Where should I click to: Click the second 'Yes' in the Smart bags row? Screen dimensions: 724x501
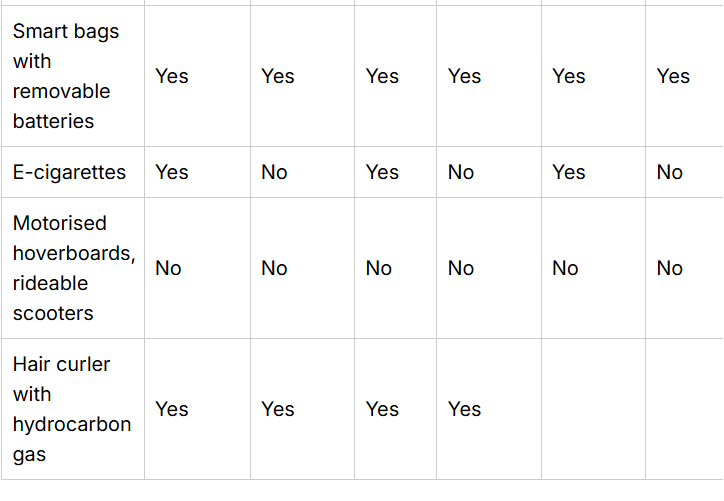tap(278, 76)
